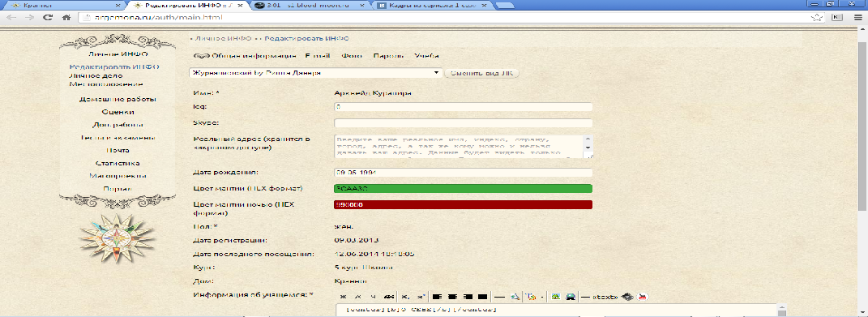Open the Фото tab
Screen dimensions: 868x317
click(x=352, y=56)
